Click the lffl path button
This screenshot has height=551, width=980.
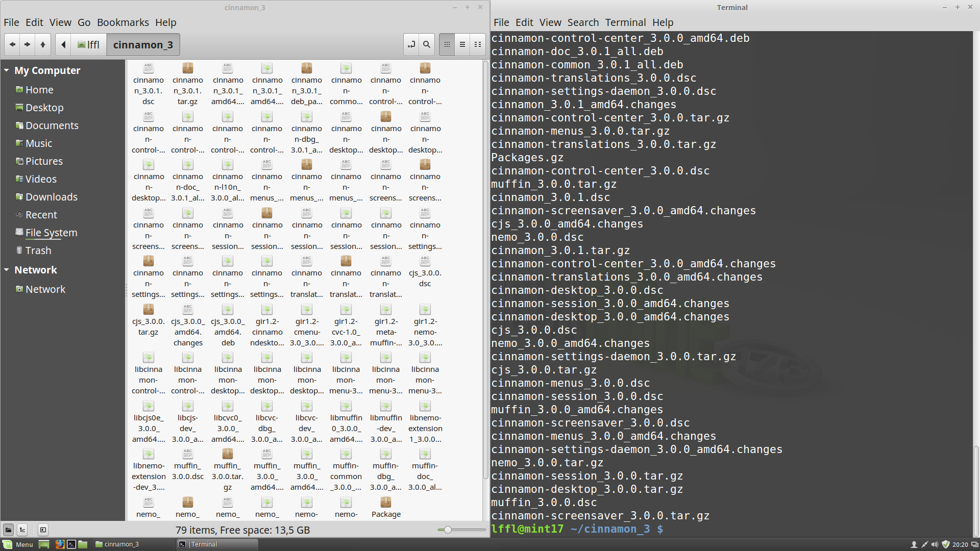(x=89, y=45)
